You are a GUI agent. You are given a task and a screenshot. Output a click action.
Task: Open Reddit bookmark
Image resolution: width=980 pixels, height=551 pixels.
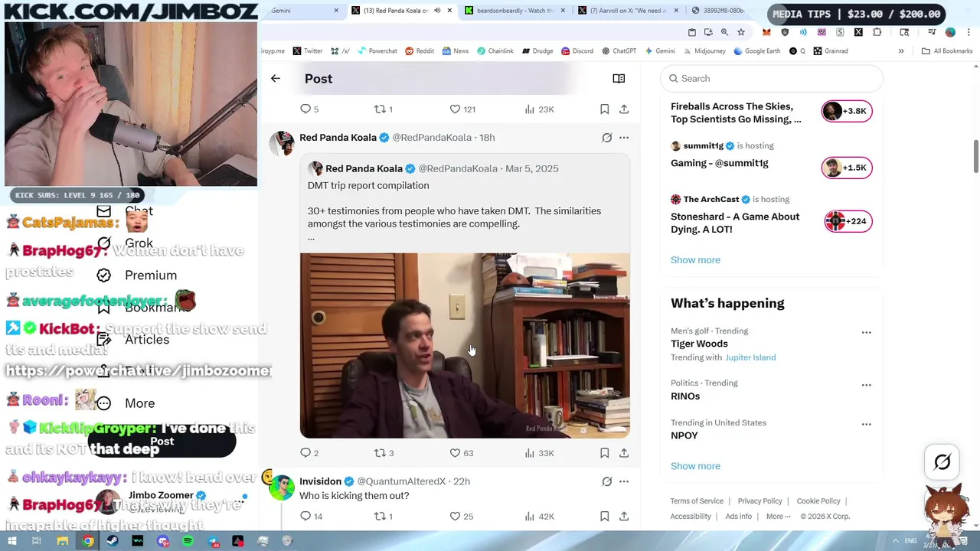coord(420,51)
